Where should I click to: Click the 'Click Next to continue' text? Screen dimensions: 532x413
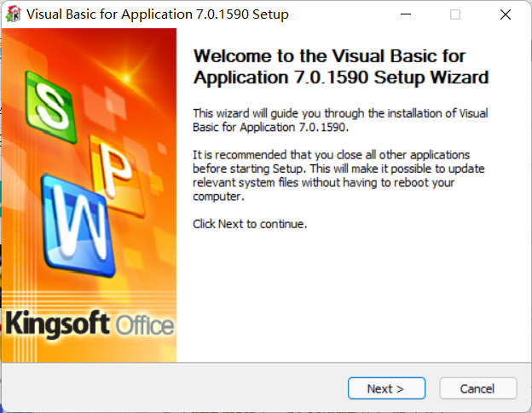coord(250,224)
